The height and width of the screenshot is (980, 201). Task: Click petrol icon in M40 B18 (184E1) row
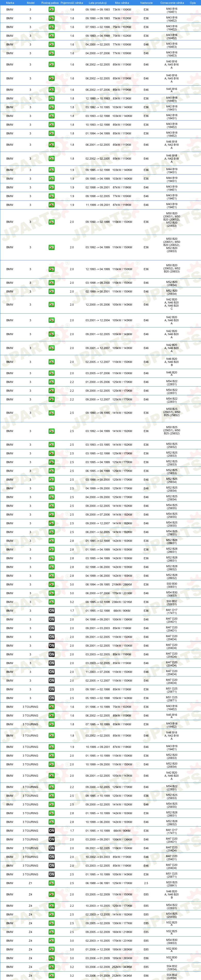click(51, 98)
